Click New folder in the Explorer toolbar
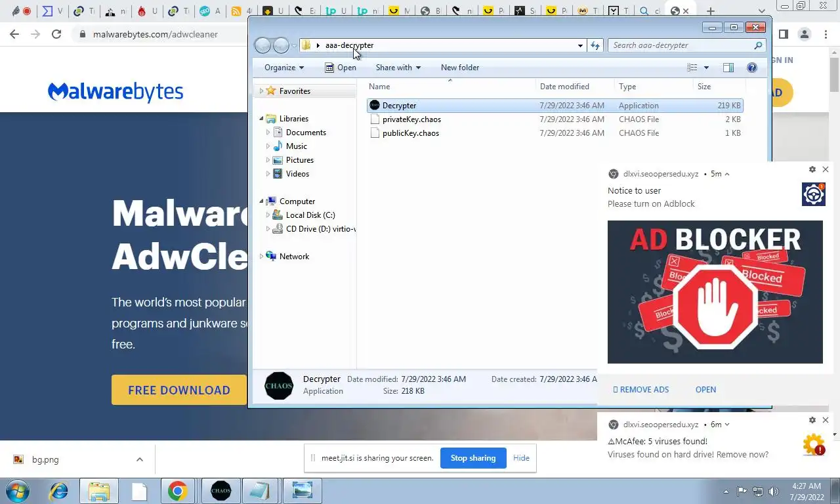This screenshot has height=504, width=840. coord(460,68)
